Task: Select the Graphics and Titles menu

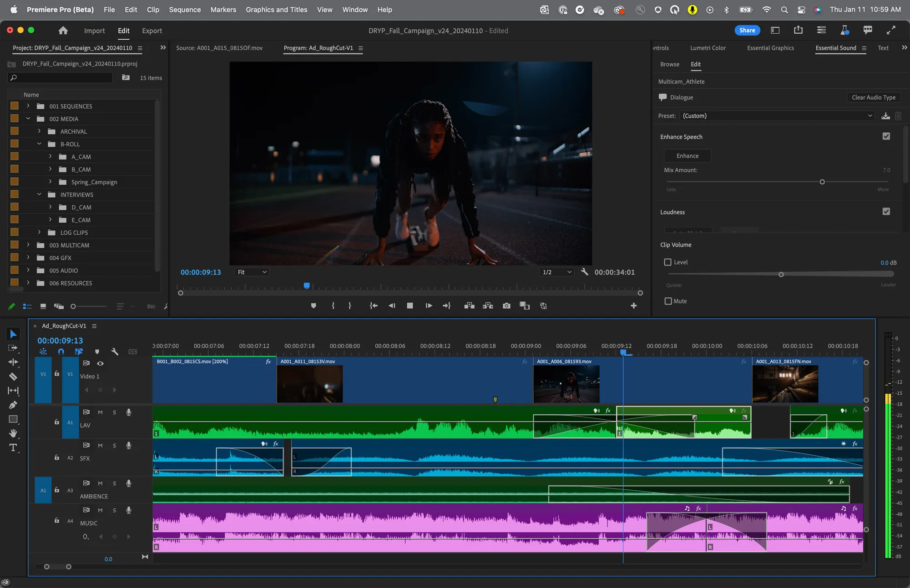Action: (277, 9)
